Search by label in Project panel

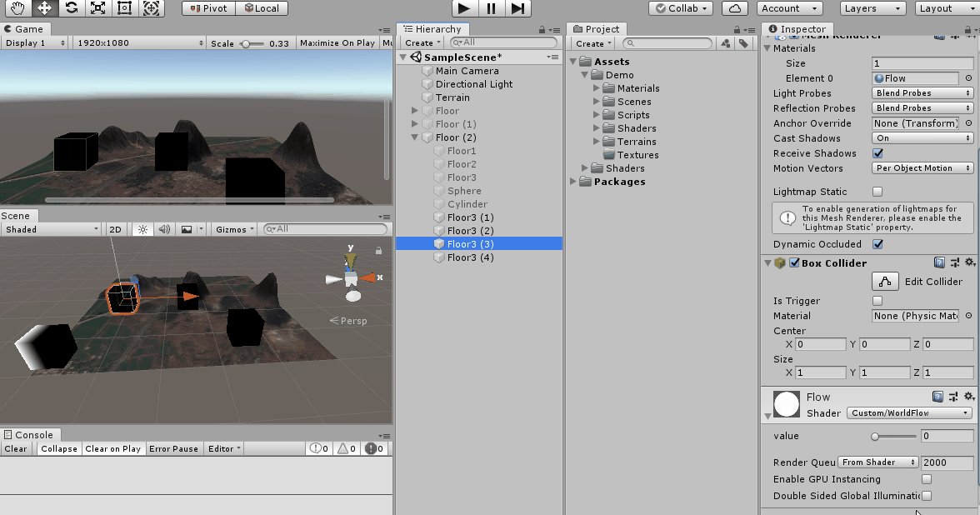(x=743, y=43)
